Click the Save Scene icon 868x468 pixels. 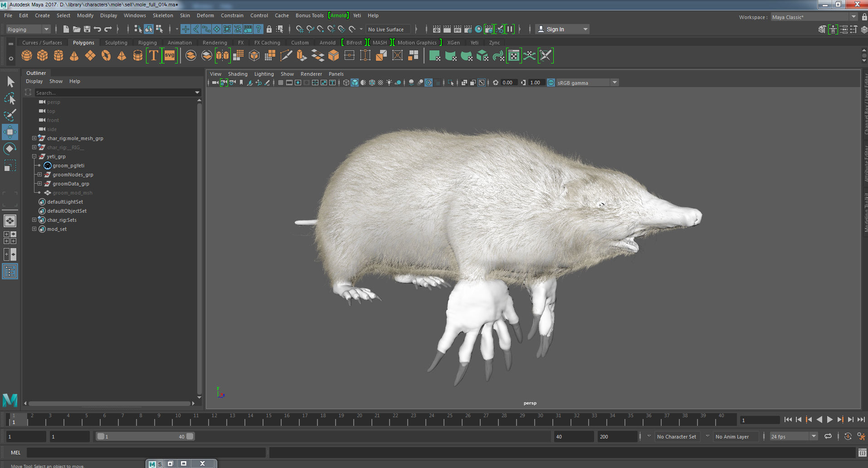pyautogui.click(x=87, y=29)
